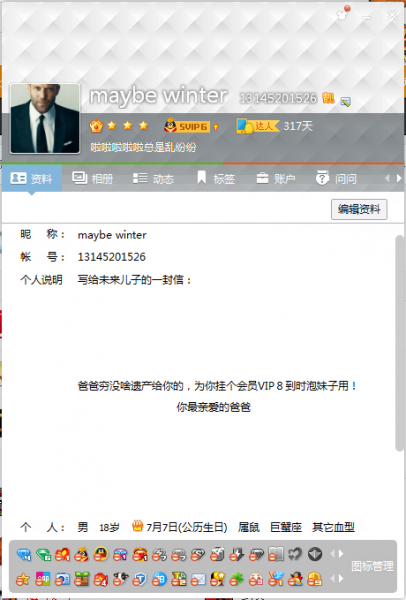
Task: Click the green sprout plant icon
Action: [82, 579]
